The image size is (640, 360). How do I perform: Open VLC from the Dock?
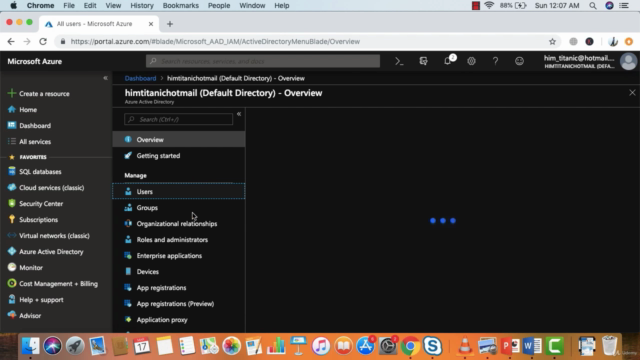pyautogui.click(x=464, y=346)
